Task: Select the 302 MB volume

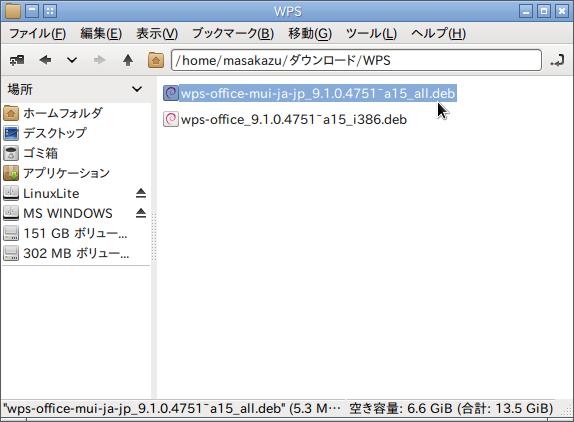Action: point(76,253)
